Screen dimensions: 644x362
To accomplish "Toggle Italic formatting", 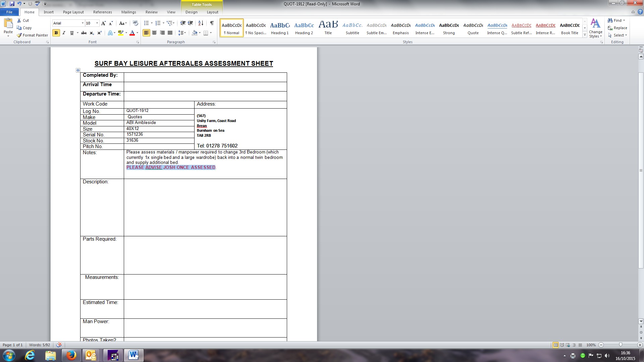I will [64, 33].
